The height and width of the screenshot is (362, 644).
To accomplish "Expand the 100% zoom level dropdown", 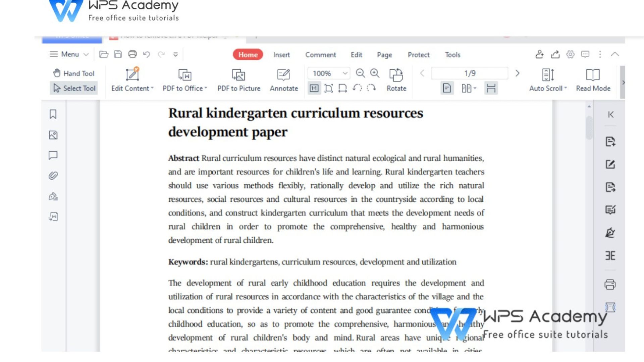I will (345, 73).
